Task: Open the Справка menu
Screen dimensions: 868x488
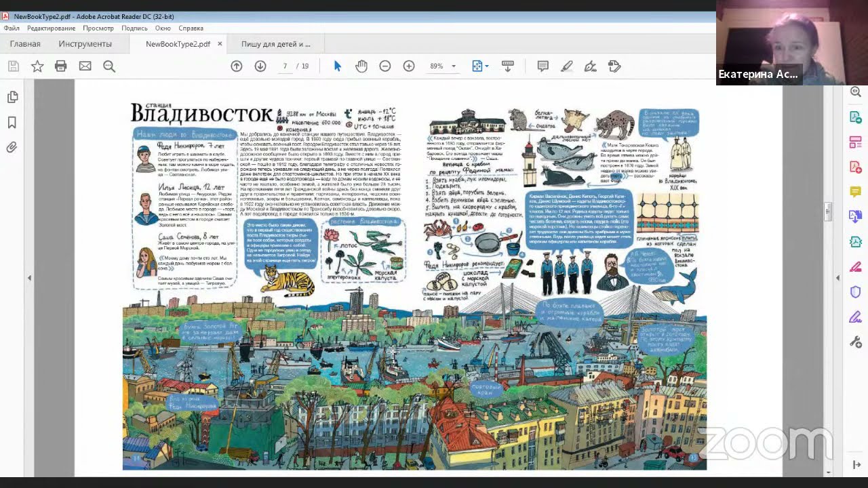Action: [191, 28]
